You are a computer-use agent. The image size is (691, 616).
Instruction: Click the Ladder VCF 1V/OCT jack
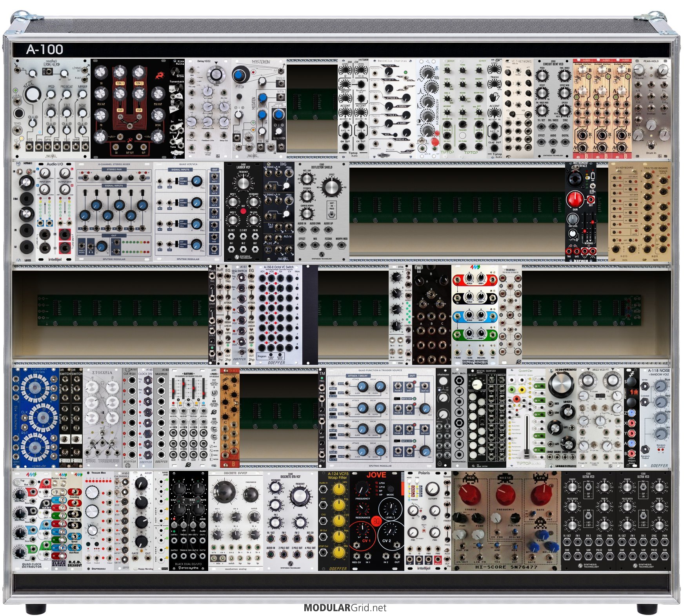[231, 237]
